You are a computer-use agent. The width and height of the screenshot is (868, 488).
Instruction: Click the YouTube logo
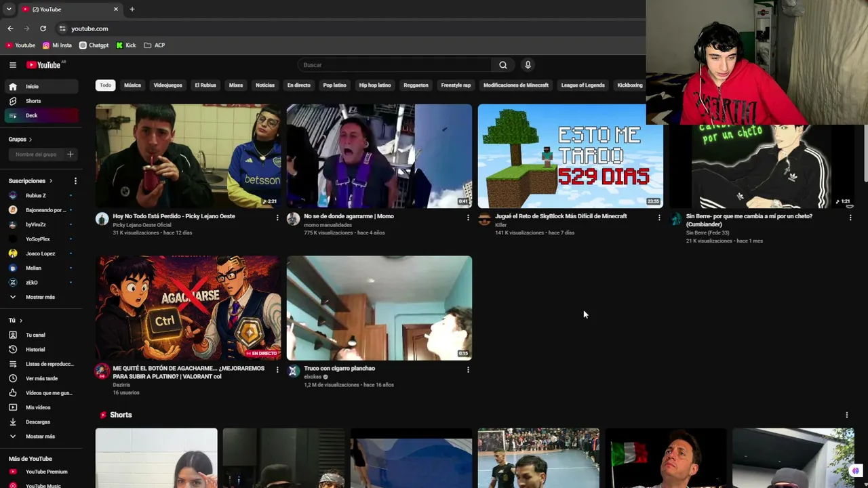coord(44,65)
